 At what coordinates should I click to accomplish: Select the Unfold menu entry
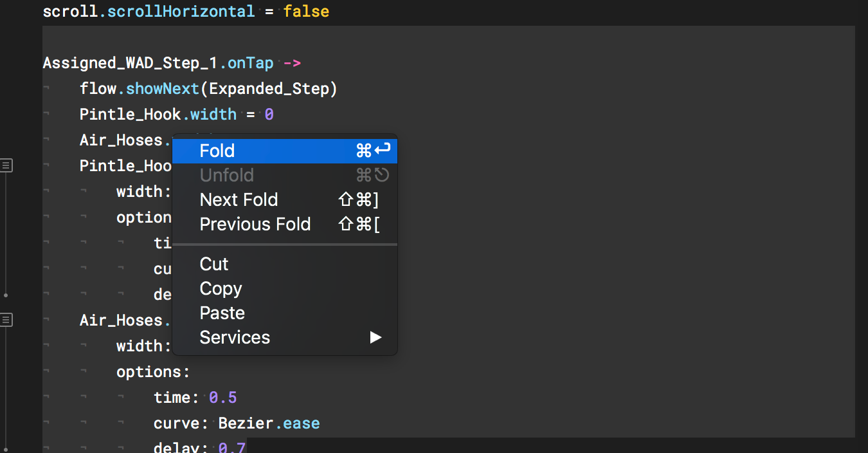pyautogui.click(x=227, y=176)
